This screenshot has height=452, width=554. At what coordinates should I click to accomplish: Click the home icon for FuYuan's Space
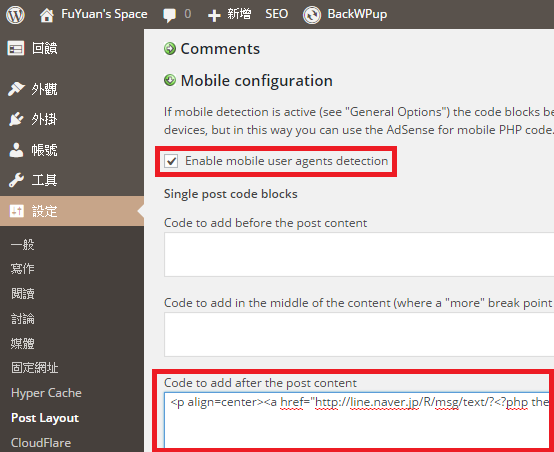pyautogui.click(x=47, y=15)
